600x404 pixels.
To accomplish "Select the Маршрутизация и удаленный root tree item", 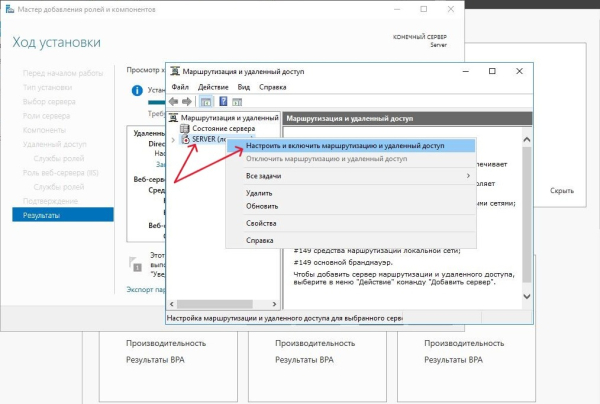I will (230, 118).
